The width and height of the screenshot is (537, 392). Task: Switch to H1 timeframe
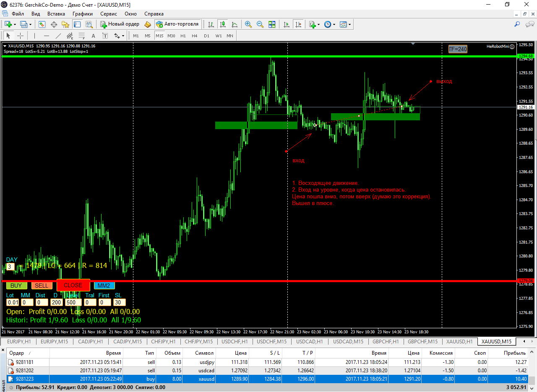pos(183,36)
